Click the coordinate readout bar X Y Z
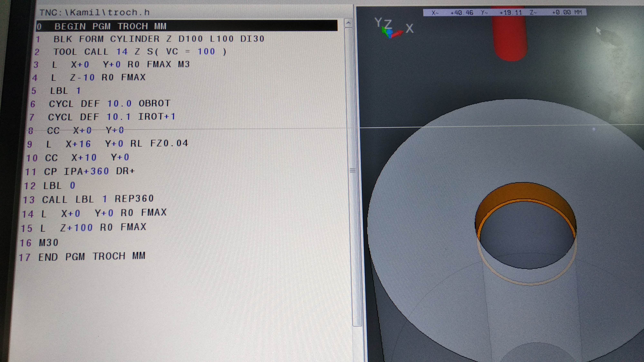Image resolution: width=644 pixels, height=362 pixels. (x=505, y=13)
